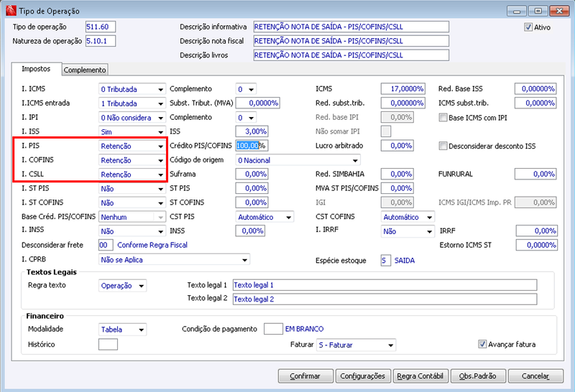Click the Suframa percentage field
Viewport: 575px width, 392px height.
(x=252, y=174)
